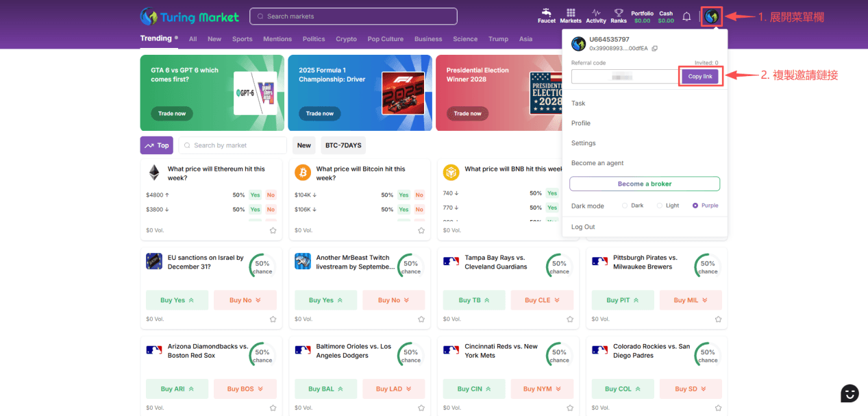Click Trade now on Formula 1 banner

[x=320, y=114]
